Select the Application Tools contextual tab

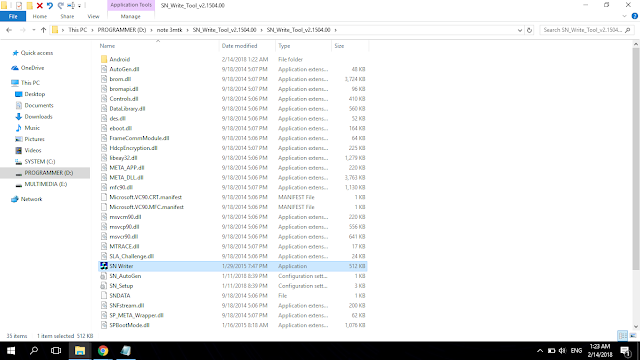tap(131, 5)
